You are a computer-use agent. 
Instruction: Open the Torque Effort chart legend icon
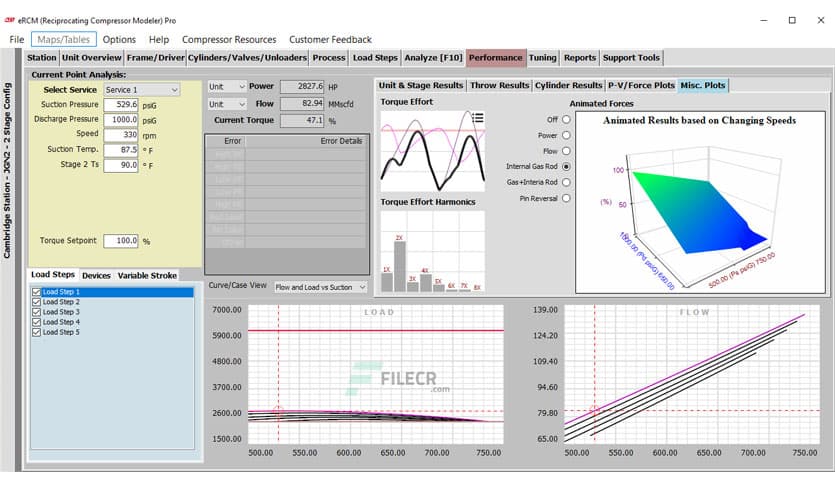[x=478, y=118]
